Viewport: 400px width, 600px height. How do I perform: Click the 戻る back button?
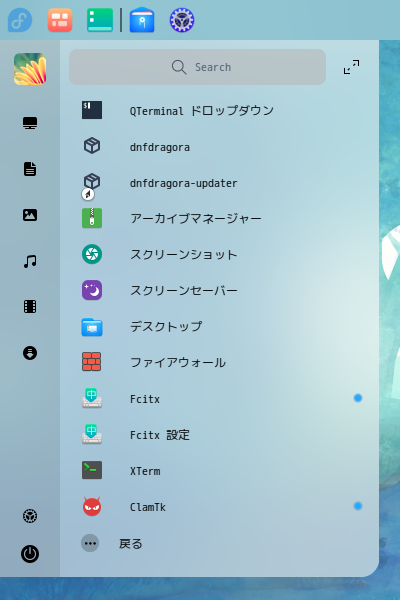[112, 543]
